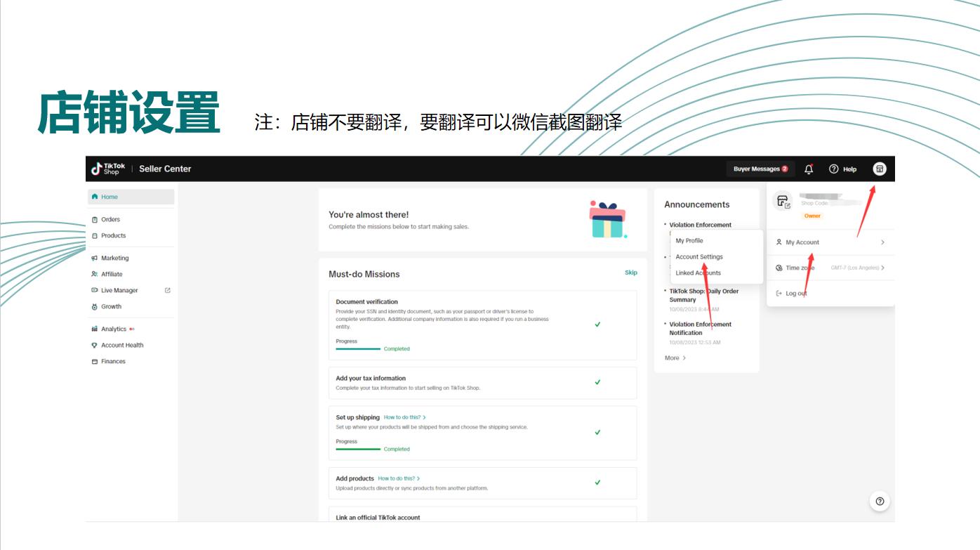
Task: Open the Home menu item
Action: click(131, 197)
